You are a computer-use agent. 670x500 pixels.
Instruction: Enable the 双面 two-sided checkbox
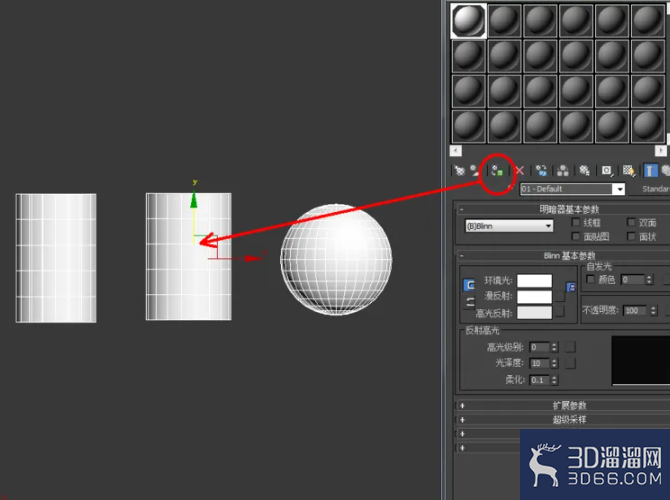coord(631,222)
